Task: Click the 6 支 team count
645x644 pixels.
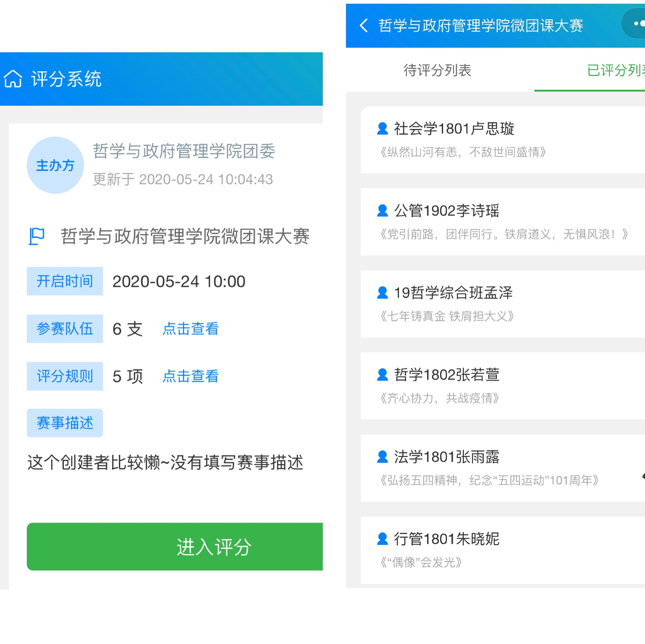Action: click(128, 329)
